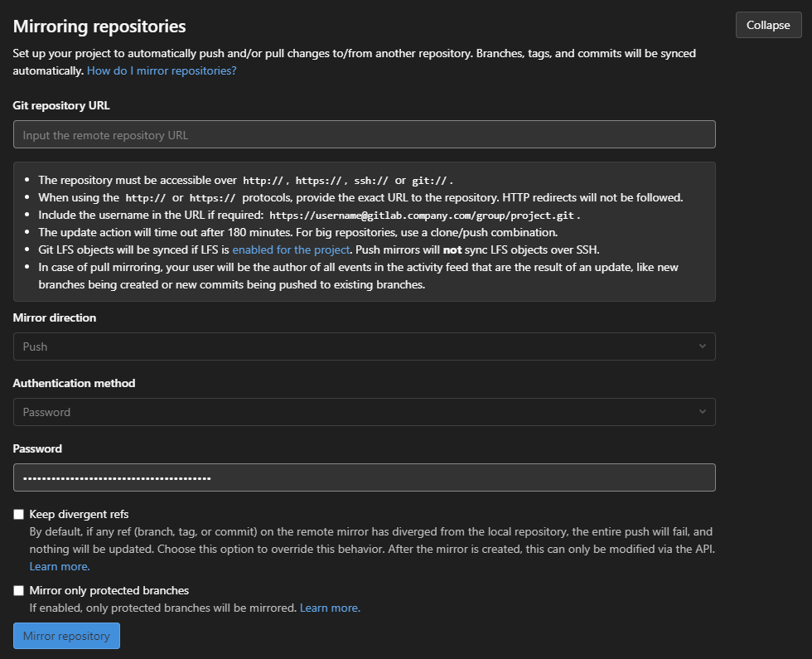Open the Mirror direction dropdown showing Push

[x=364, y=346]
